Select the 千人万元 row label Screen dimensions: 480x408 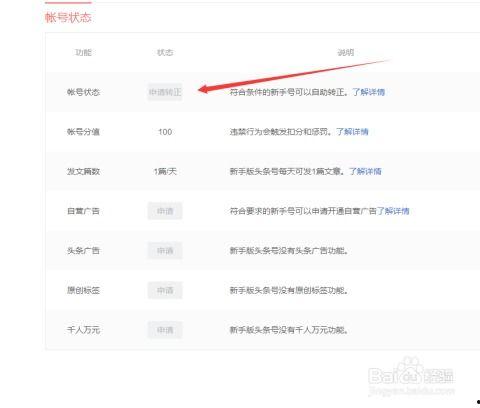pos(83,330)
